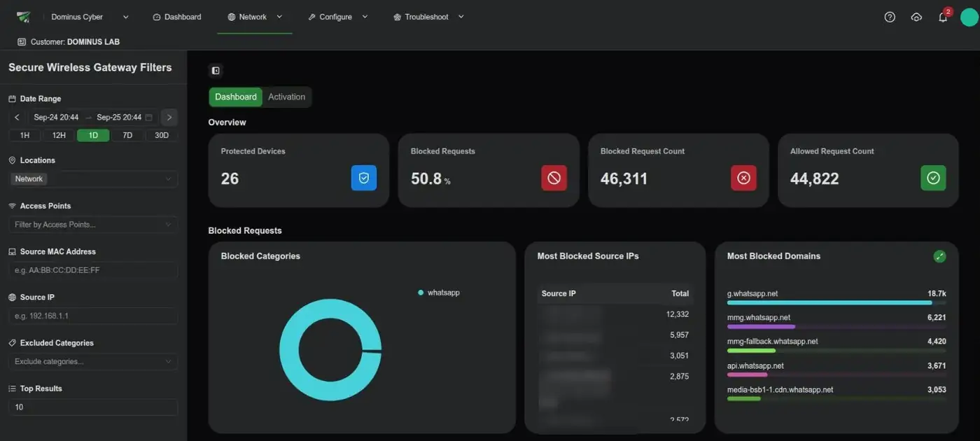Click the api.whatsapp.net domain
The height and width of the screenshot is (441, 980).
[755, 366]
